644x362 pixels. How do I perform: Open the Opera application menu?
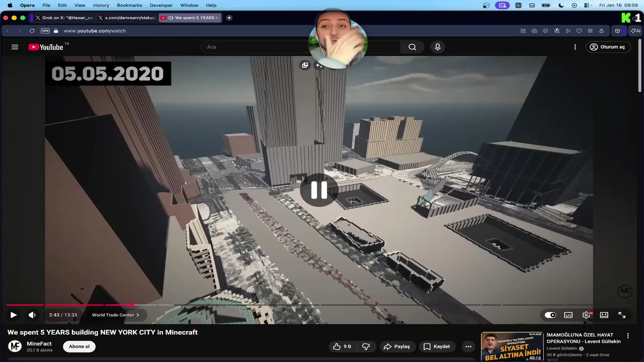click(x=27, y=5)
